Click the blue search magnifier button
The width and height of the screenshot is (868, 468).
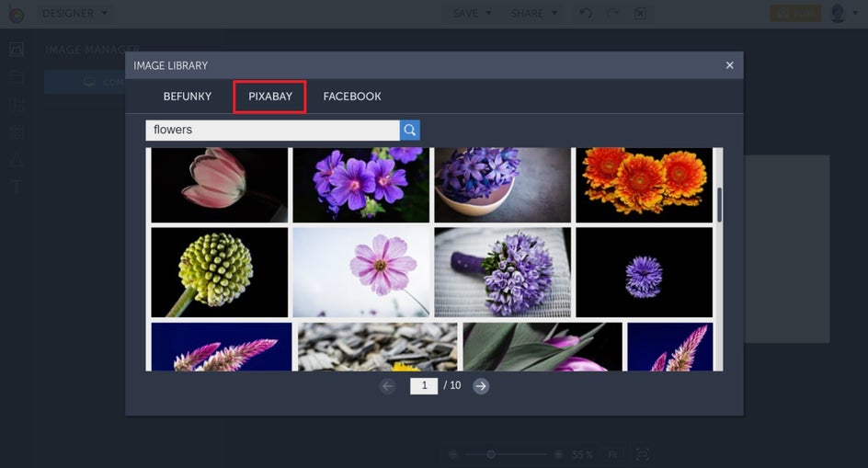coord(410,130)
